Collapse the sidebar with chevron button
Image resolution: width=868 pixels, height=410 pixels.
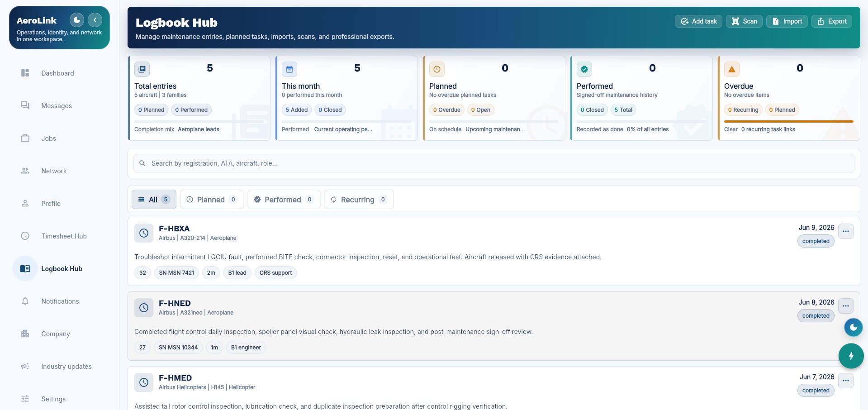click(x=95, y=20)
